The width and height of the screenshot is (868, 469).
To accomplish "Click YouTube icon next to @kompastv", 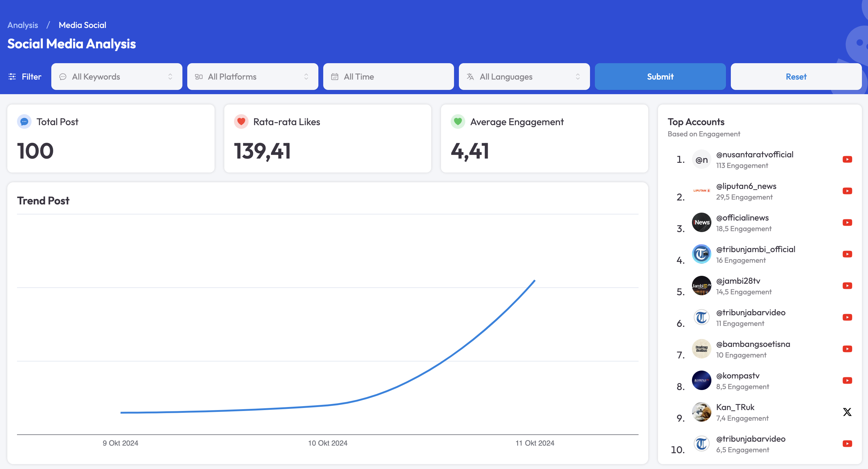I will [x=847, y=380].
